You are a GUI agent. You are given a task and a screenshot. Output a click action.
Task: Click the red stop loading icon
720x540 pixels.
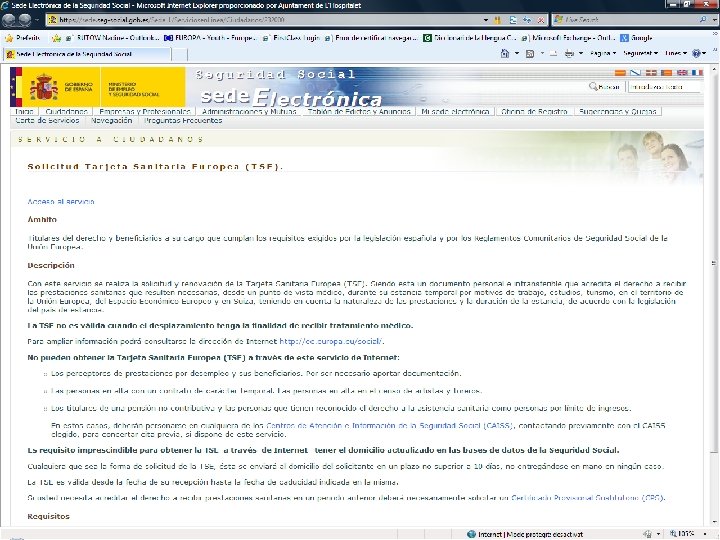pos(541,20)
